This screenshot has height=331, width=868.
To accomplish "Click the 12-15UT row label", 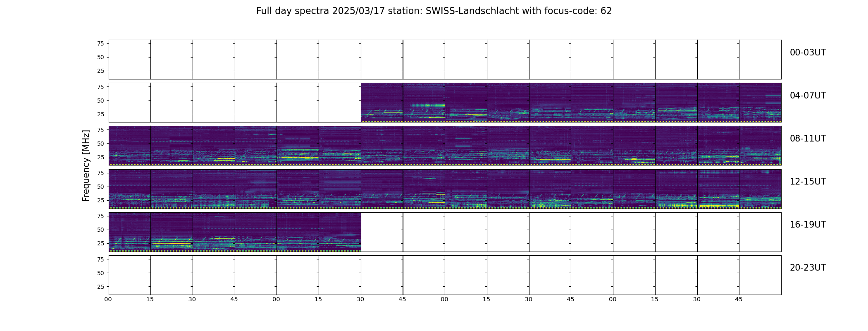I will (808, 182).
